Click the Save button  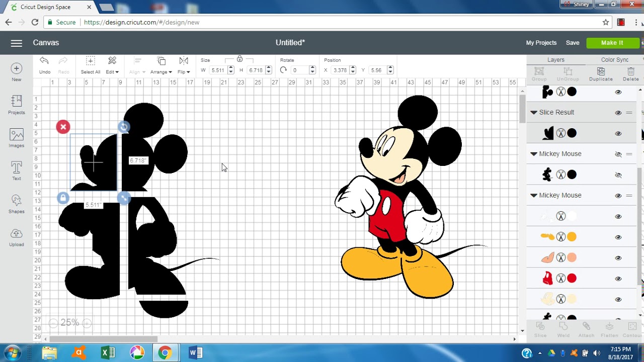coord(573,43)
